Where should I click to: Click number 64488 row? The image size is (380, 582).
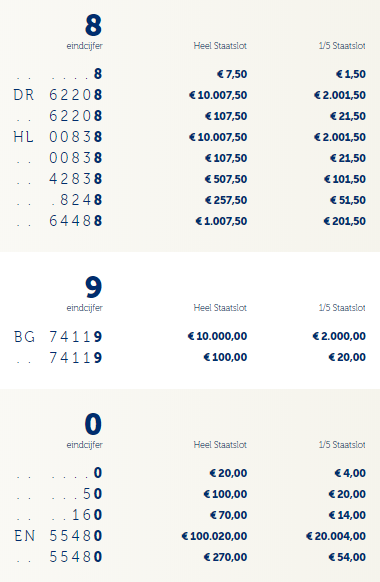pos(190,221)
